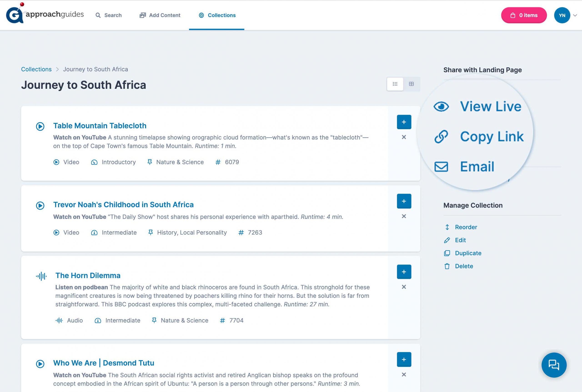Open the live chat bubble
This screenshot has width=582, height=392.
click(x=554, y=365)
